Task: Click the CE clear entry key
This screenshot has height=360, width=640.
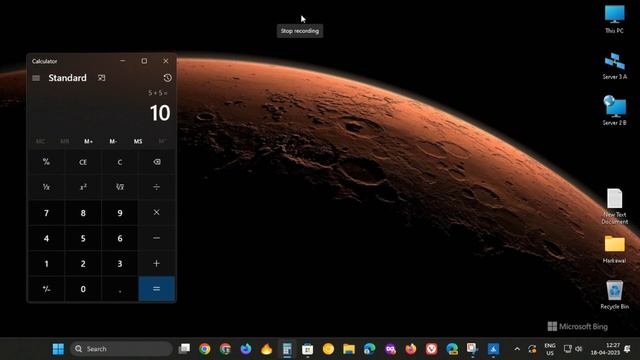Action: 83,162
